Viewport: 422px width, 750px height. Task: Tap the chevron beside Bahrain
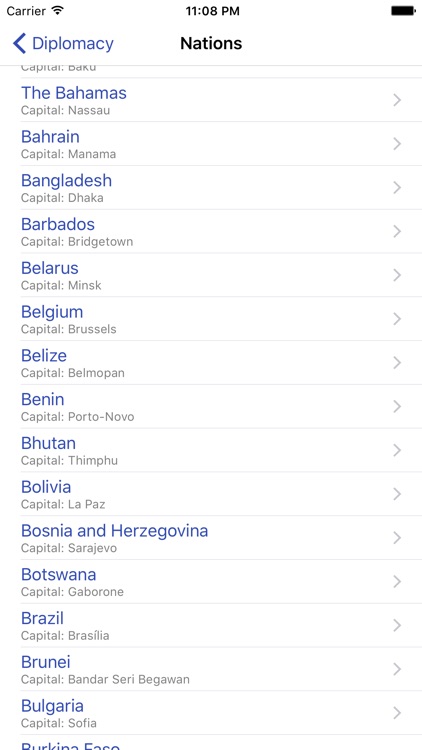coord(397,144)
